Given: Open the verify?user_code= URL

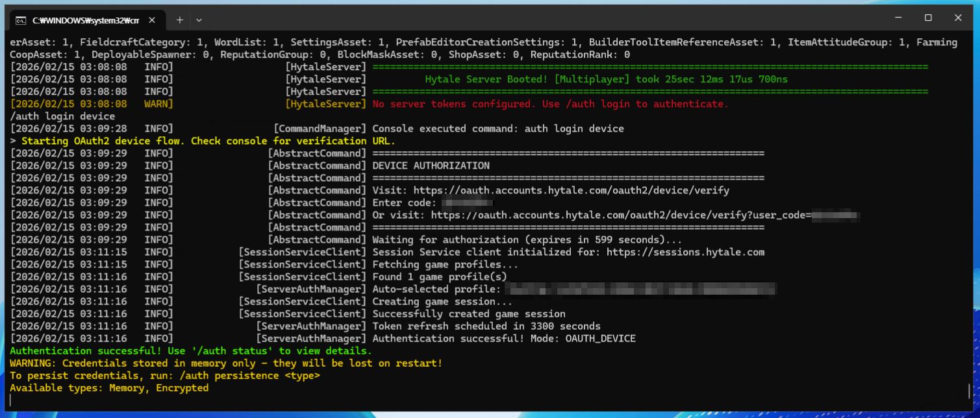Looking at the screenshot, I should [x=644, y=215].
